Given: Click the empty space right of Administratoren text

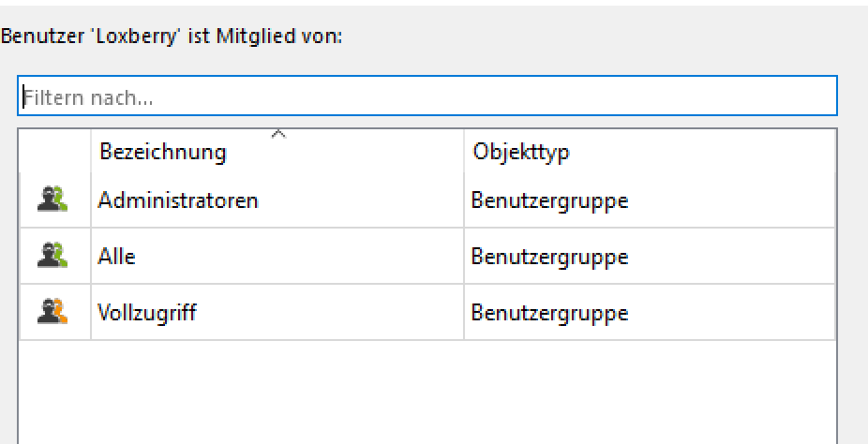Looking at the screenshot, I should 360,200.
